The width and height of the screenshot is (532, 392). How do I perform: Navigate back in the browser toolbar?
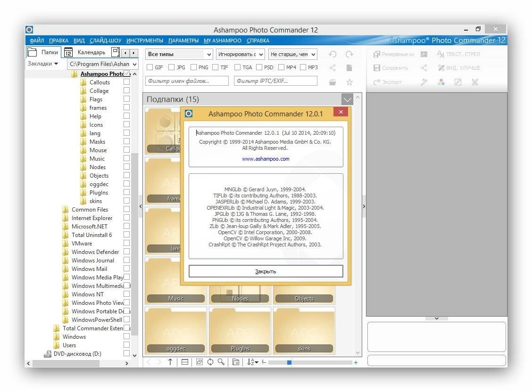(x=149, y=362)
